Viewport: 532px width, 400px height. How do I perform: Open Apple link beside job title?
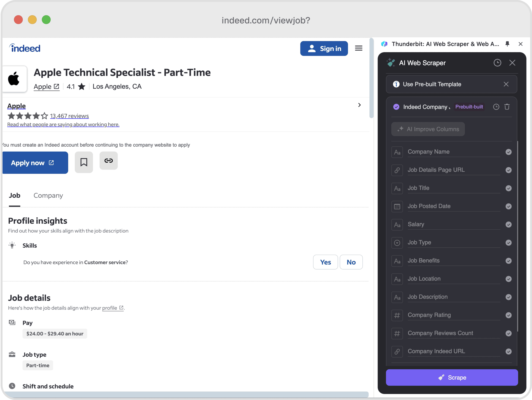(x=46, y=87)
